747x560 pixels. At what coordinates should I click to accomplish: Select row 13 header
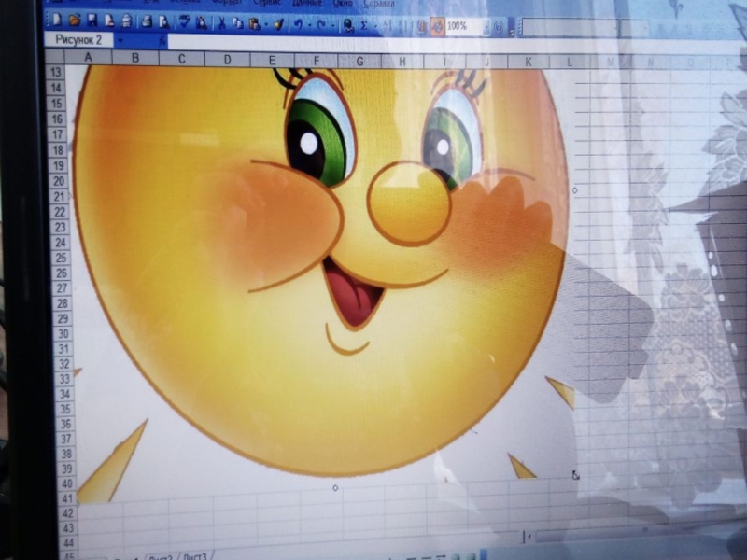tap(56, 72)
